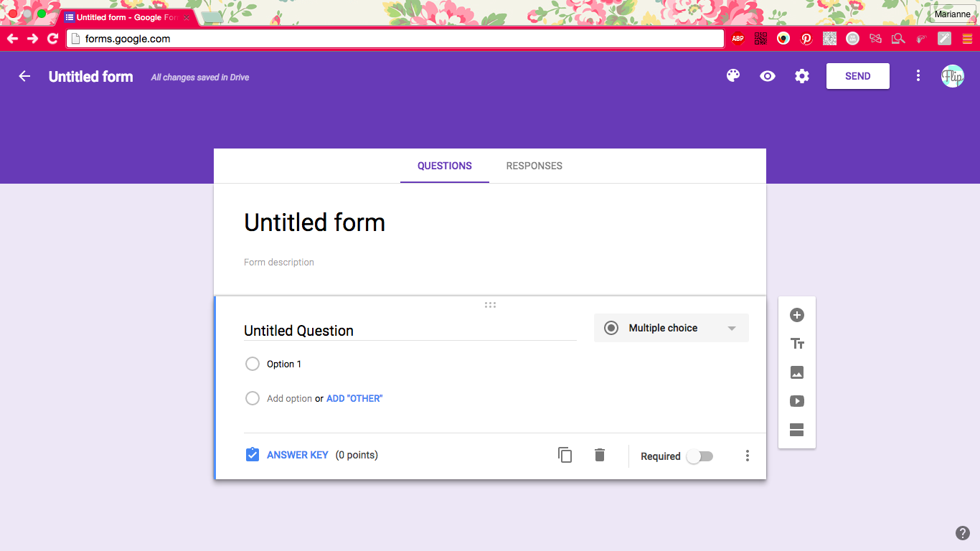Open the Chrome hamburger menu

point(966,39)
